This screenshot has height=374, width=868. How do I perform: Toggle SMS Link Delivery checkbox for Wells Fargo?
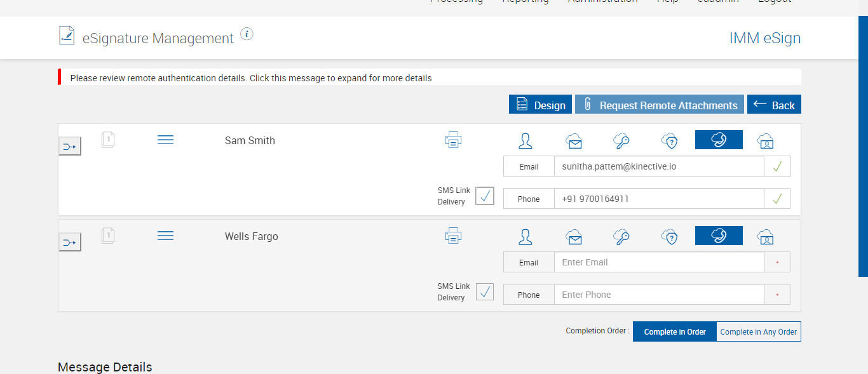tap(485, 292)
